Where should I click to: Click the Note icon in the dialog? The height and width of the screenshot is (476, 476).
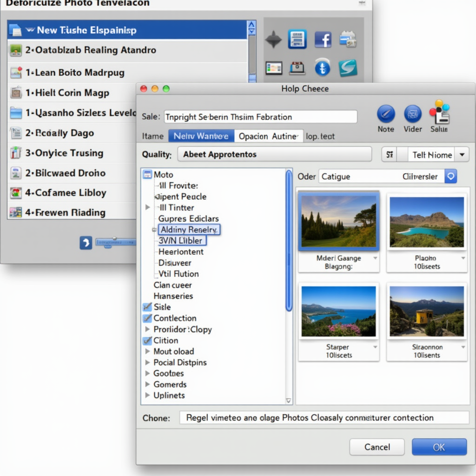tap(385, 113)
